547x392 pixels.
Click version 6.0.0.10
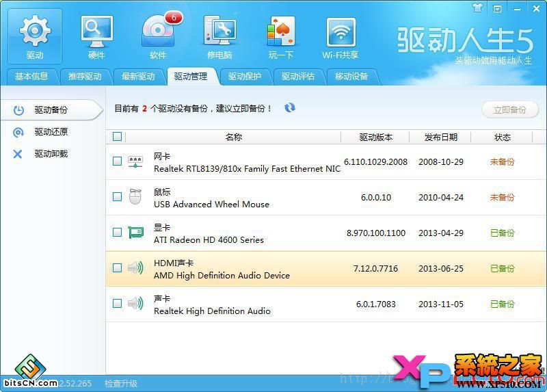click(x=375, y=198)
